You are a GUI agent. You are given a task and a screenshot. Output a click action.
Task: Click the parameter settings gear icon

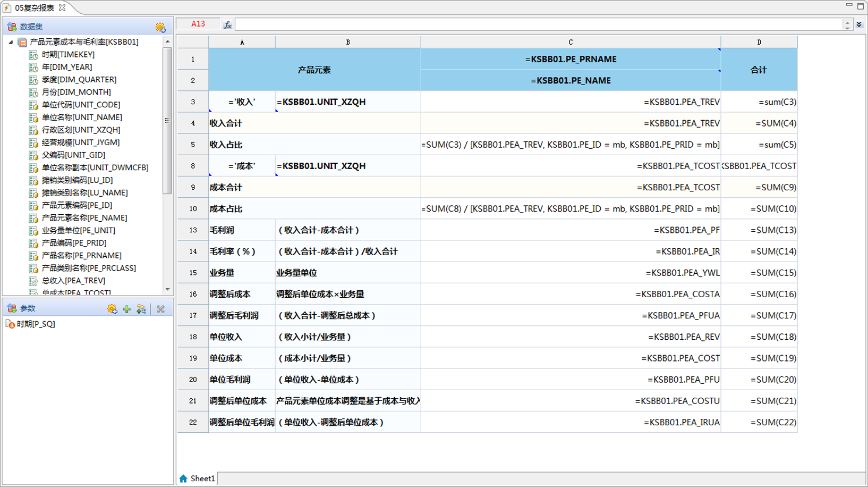pyautogui.click(x=112, y=309)
